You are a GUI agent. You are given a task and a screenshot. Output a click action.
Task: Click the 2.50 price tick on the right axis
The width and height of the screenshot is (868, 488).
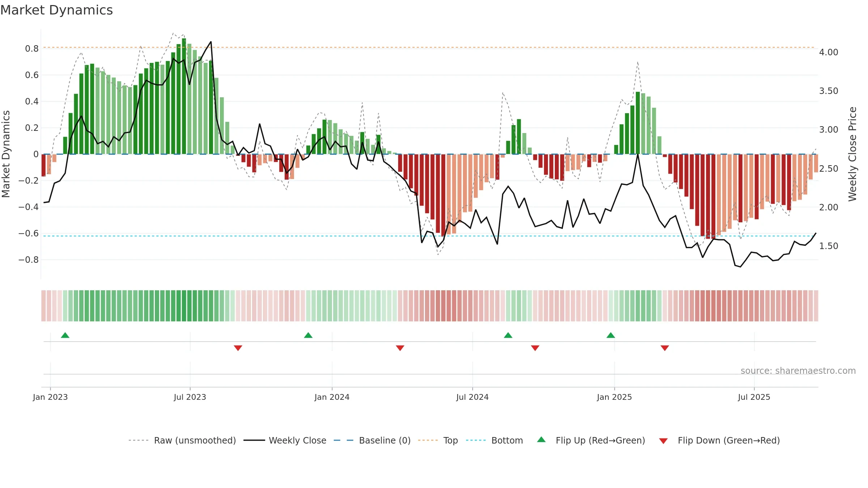[x=829, y=169]
